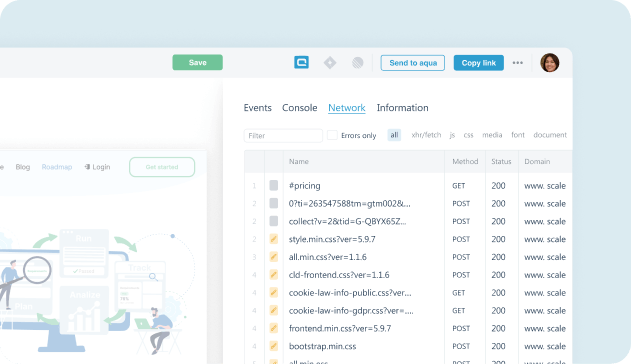Screen dimensions: 631x364
Task: Open the three-dot more options menu
Action: (518, 63)
